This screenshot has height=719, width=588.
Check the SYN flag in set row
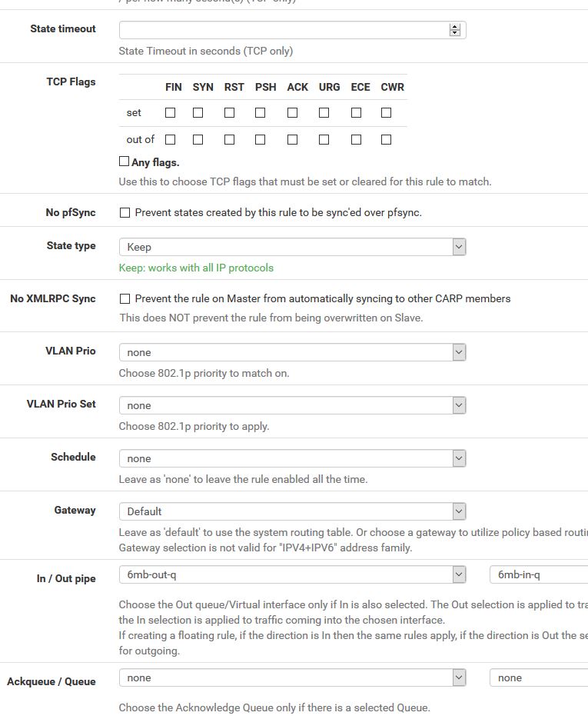click(x=198, y=113)
